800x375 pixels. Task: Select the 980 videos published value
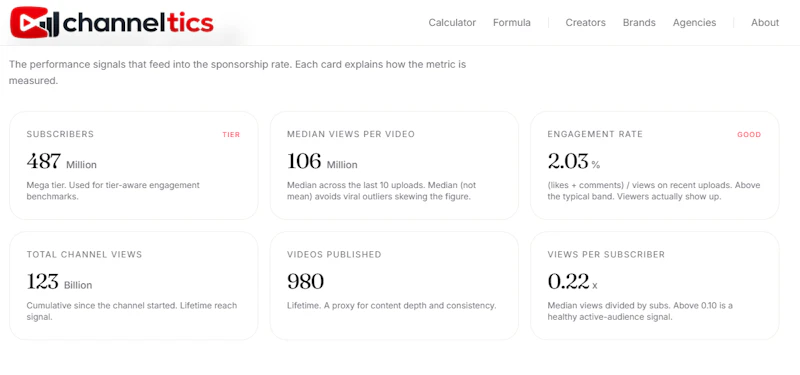click(x=305, y=282)
